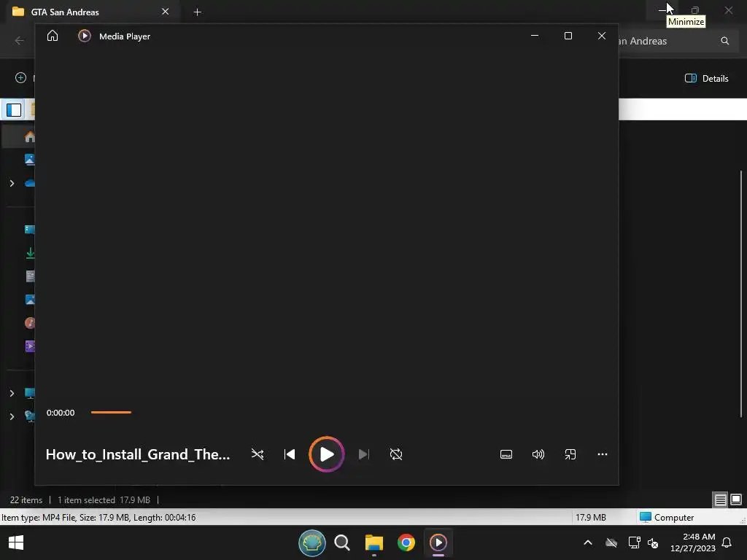Screen dimensions: 747x560
Task: Click Media Player taskbar icon
Action: click(x=438, y=542)
